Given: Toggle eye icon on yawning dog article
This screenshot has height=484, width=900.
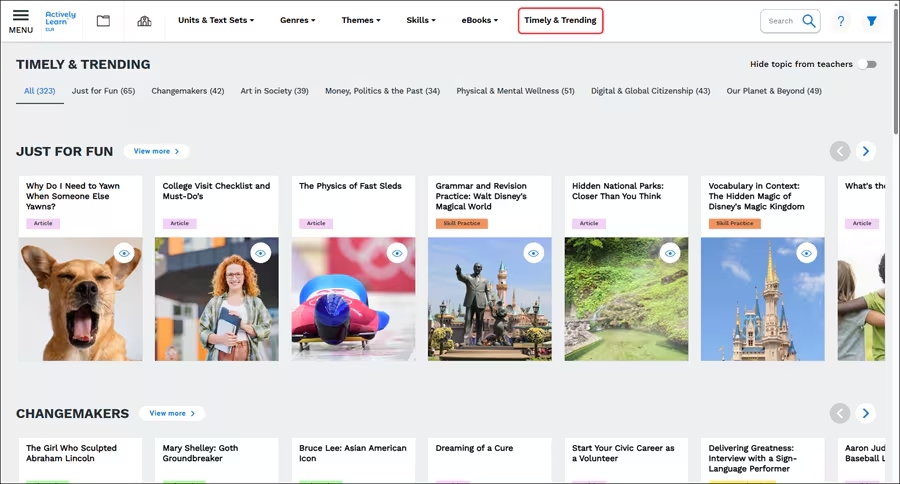Looking at the screenshot, I should tap(124, 253).
